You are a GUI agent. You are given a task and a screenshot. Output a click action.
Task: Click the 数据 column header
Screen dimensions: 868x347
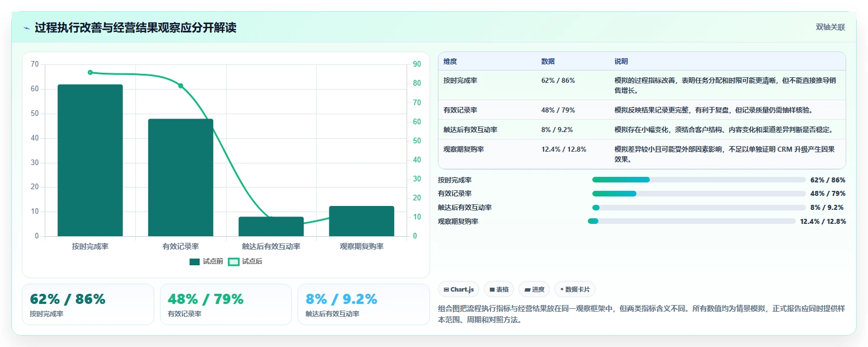point(548,62)
